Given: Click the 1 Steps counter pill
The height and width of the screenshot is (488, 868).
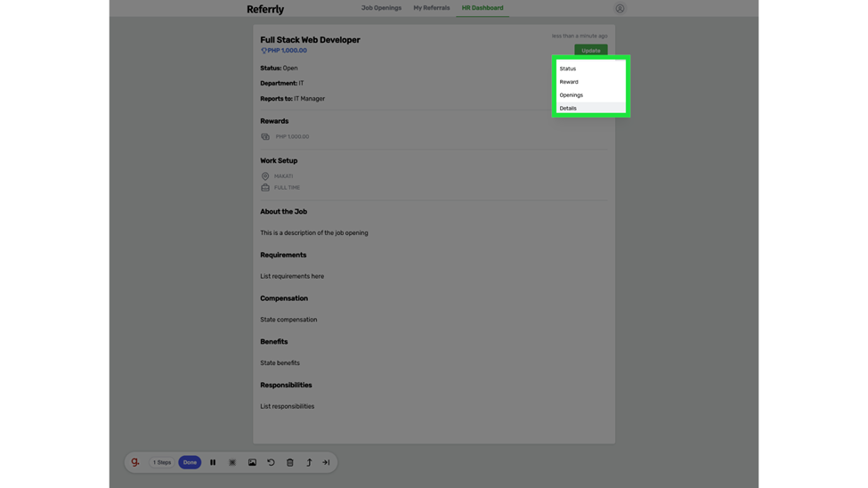Looking at the screenshot, I should (x=162, y=462).
